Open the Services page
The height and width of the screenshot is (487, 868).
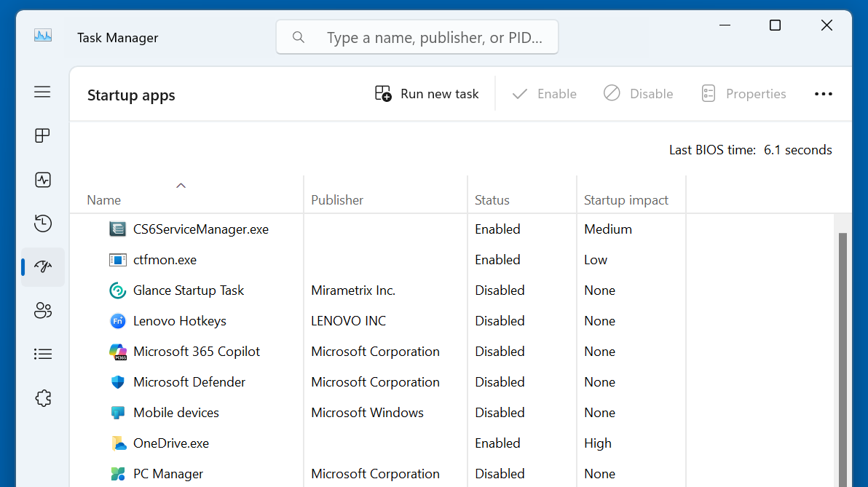tap(42, 397)
